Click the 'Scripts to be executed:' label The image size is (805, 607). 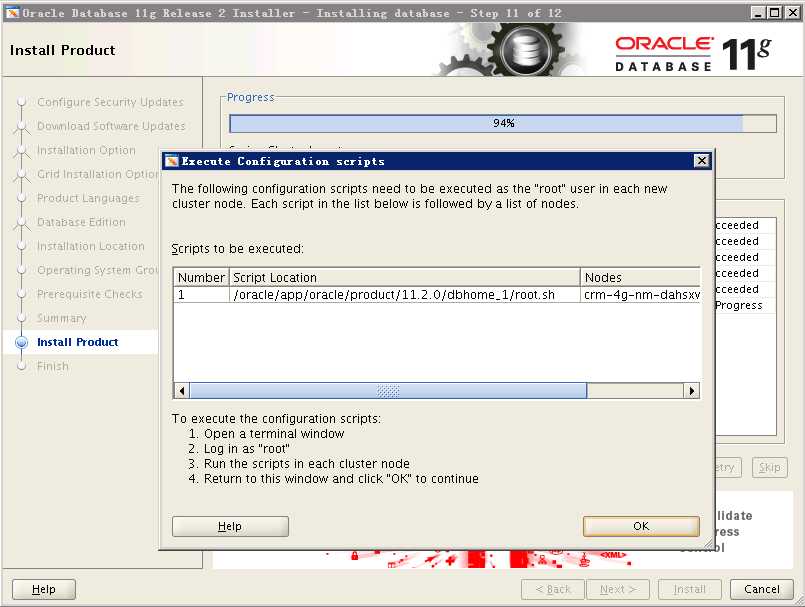coord(238,249)
